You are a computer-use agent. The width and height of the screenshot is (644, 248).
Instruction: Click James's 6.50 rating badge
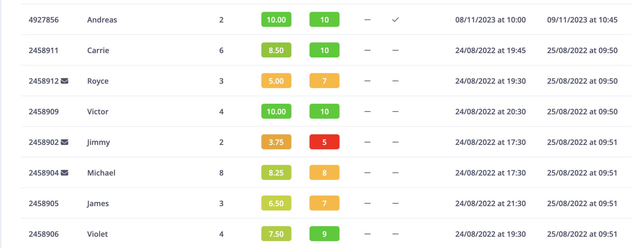[276, 203]
